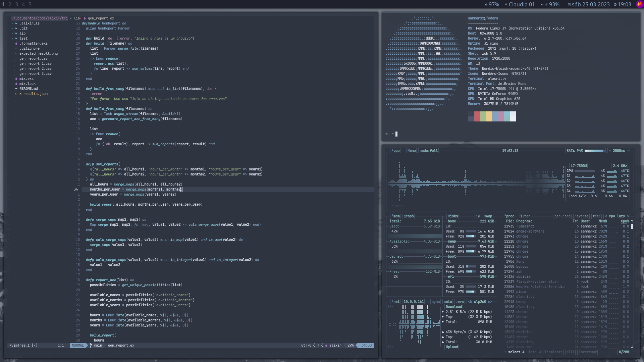The width and height of the screenshot is (644, 362).
Task: Open the bpytop Menu button
Action: click(412, 151)
